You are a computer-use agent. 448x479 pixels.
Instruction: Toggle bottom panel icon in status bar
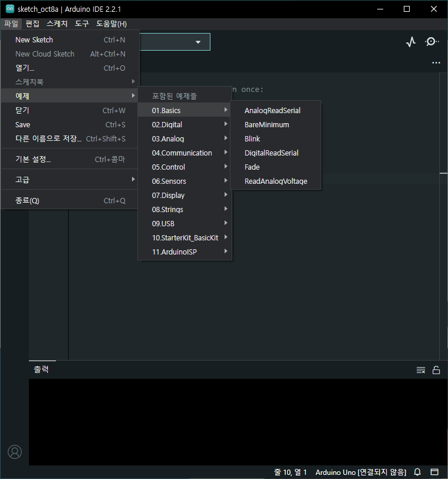click(x=434, y=472)
